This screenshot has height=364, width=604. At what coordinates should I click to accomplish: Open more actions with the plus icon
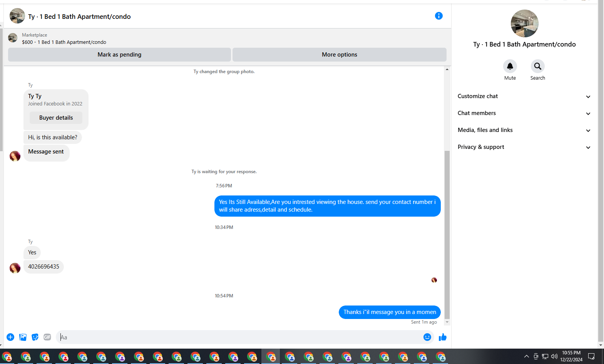point(10,337)
